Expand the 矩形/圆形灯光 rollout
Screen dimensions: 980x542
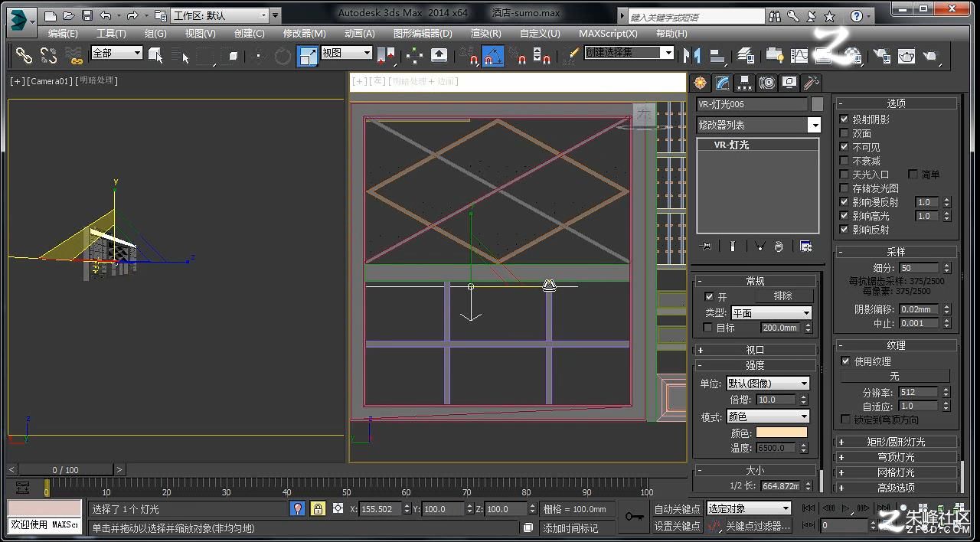pyautogui.click(x=896, y=442)
